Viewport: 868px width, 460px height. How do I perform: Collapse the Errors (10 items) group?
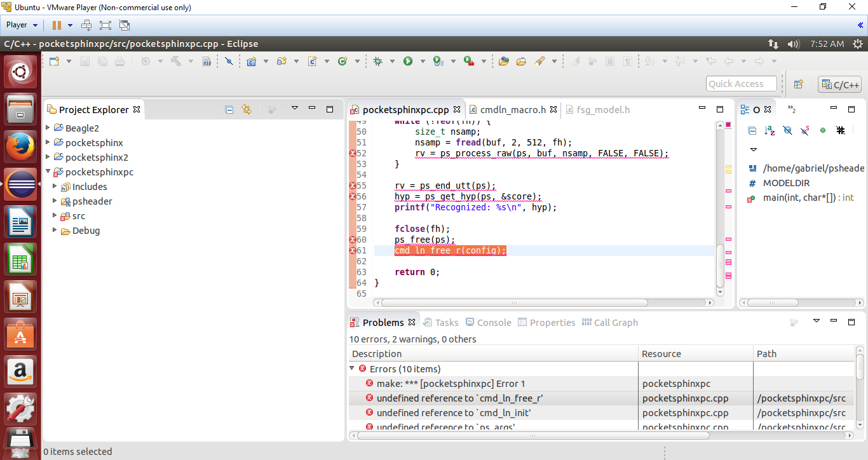[x=352, y=369]
